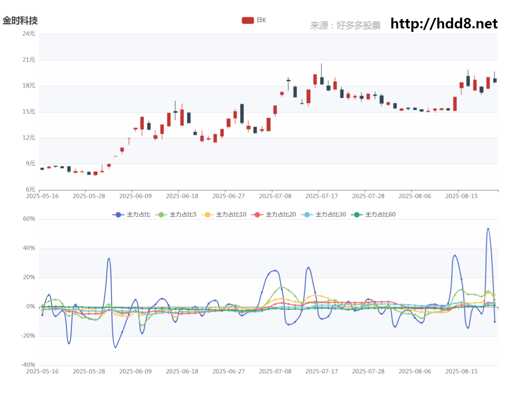The height and width of the screenshot is (404, 532).
Task: Click 2025-07-08 on the candlestick chart axis
Action: pos(275,196)
